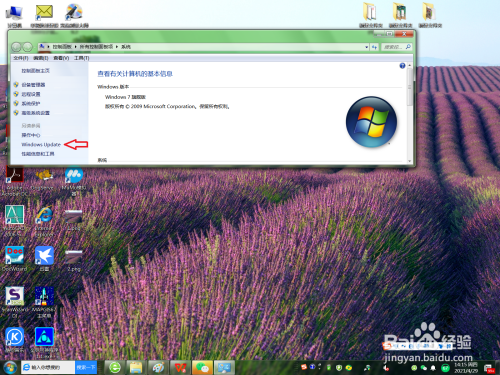500x375 pixels.
Task: Open Windows Explorer on the taskbar
Action: tap(136, 367)
